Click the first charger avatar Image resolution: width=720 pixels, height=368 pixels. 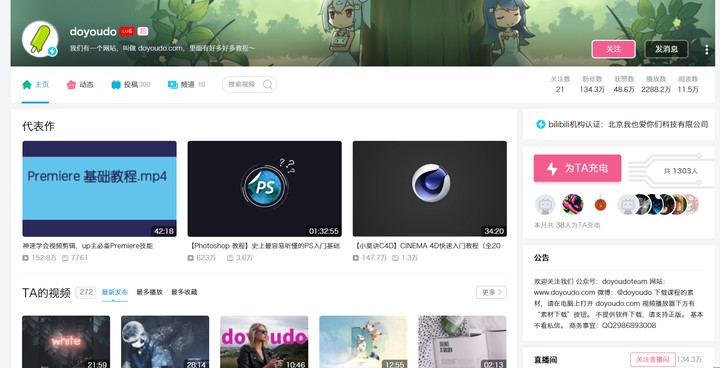545,204
